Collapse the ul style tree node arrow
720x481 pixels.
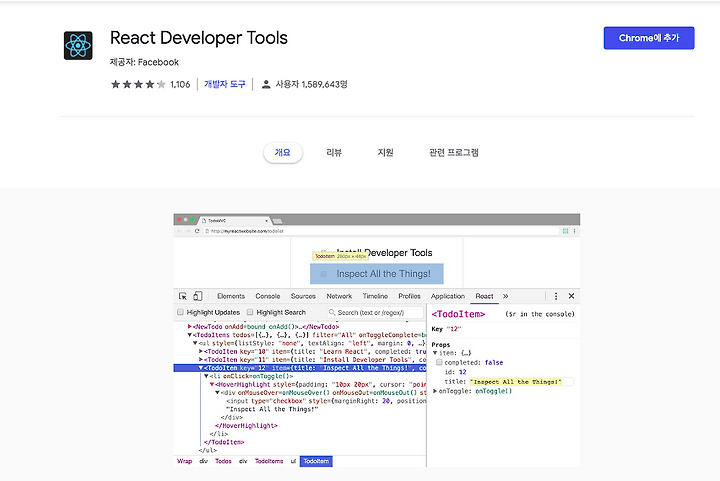195,343
